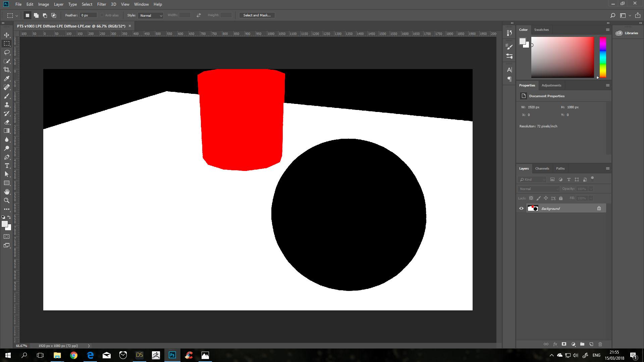Open the layer Kind filter dropdown
Viewport: 644px width, 362px height.
pos(532,180)
